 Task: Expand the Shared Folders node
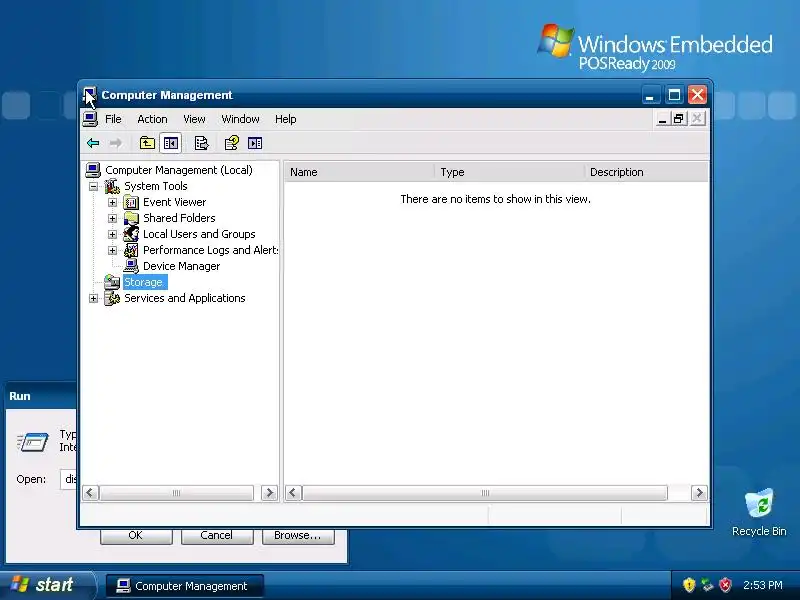tap(112, 218)
